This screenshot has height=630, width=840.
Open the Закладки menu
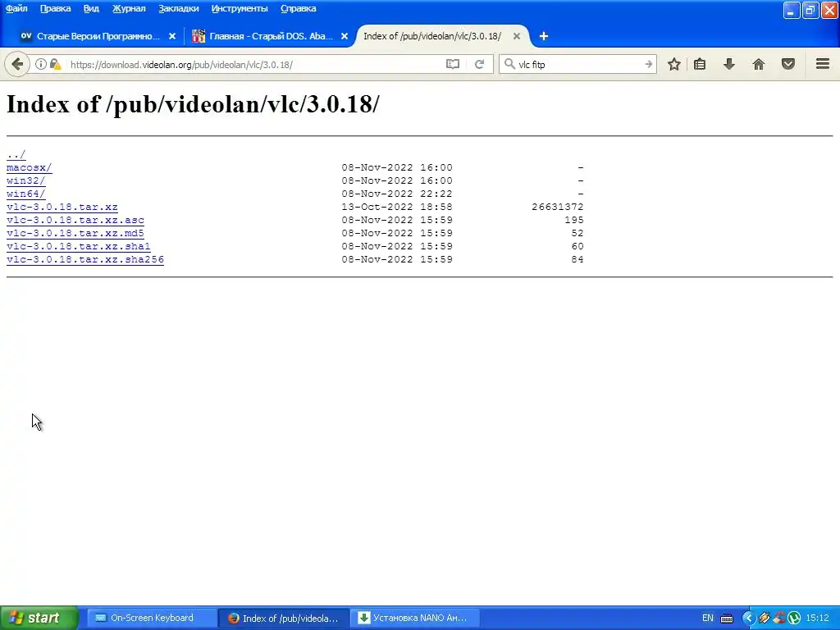(178, 8)
